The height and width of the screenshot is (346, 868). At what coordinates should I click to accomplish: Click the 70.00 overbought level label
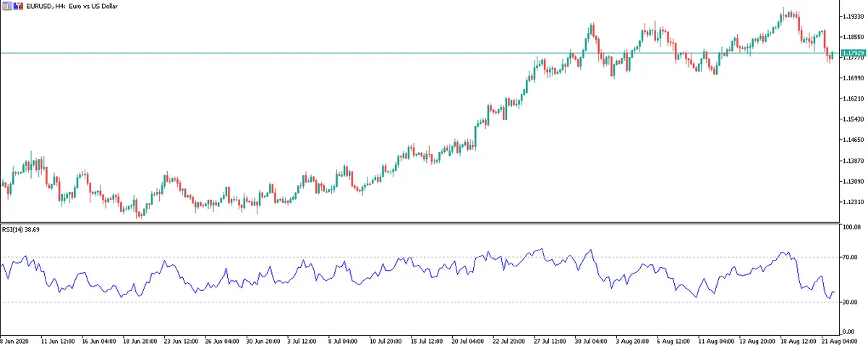pyautogui.click(x=848, y=257)
